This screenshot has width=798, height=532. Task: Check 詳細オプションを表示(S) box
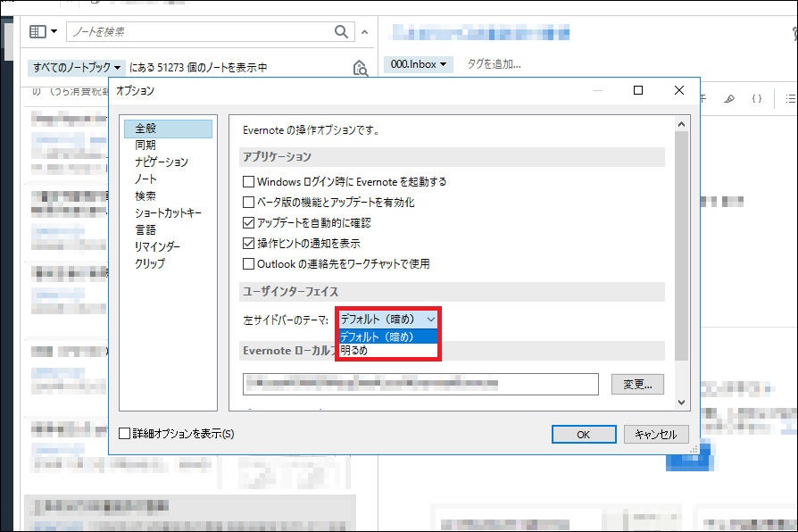pyautogui.click(x=124, y=433)
